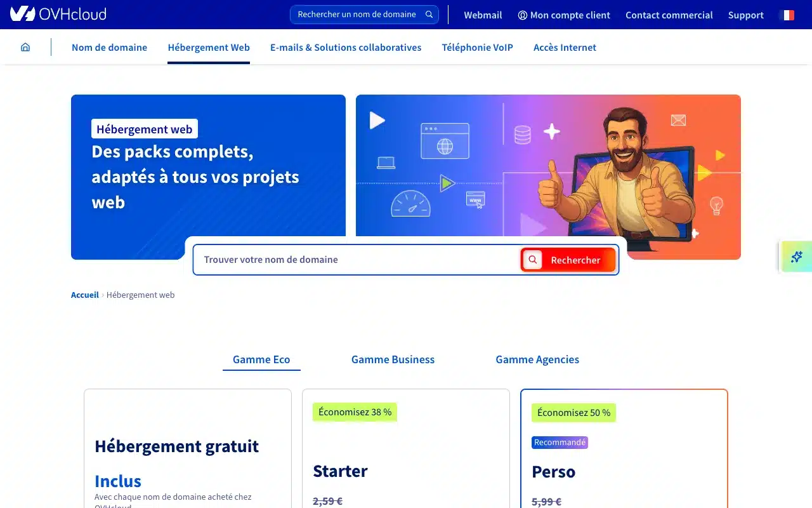Click the Hébergement gratuit card title
This screenshot has height=508, width=812.
[x=176, y=446]
